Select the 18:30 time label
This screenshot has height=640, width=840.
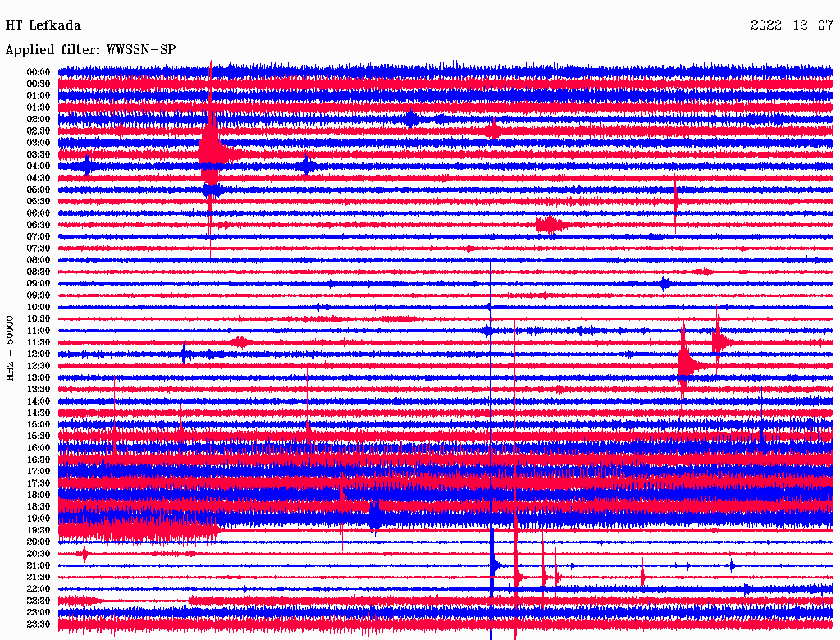[38, 507]
